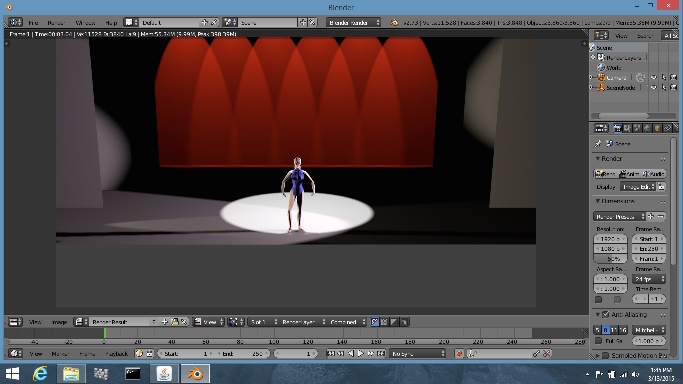The width and height of the screenshot is (683, 384).
Task: Jump to the last frame
Action: coord(381,354)
